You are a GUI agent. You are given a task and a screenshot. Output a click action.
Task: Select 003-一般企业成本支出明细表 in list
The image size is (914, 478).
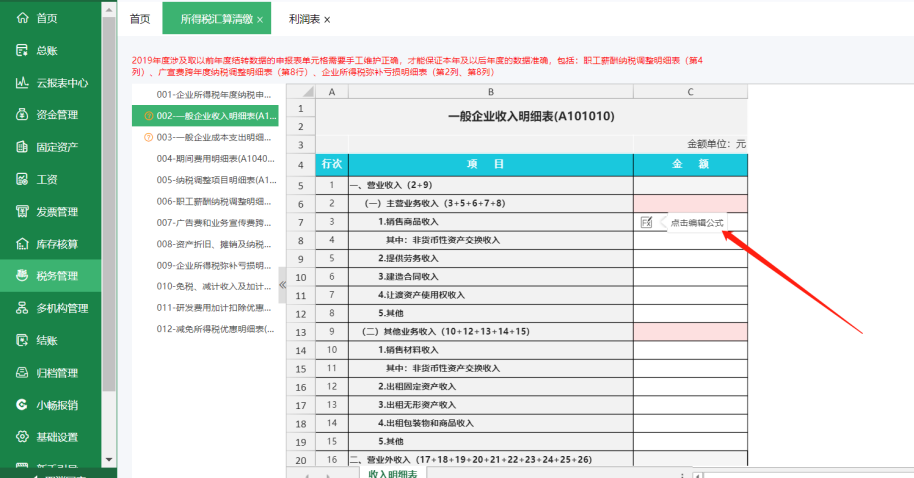(x=213, y=137)
